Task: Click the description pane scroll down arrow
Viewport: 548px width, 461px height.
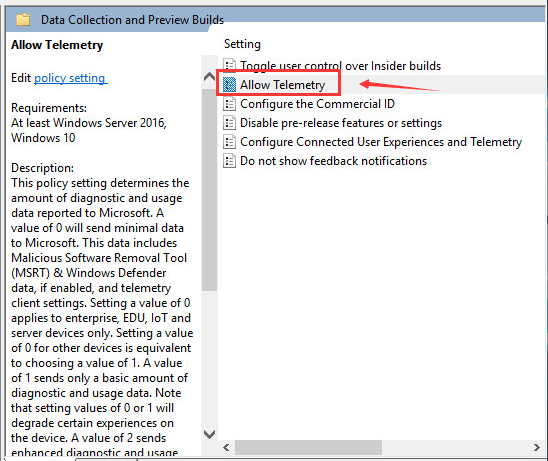Action: click(209, 434)
